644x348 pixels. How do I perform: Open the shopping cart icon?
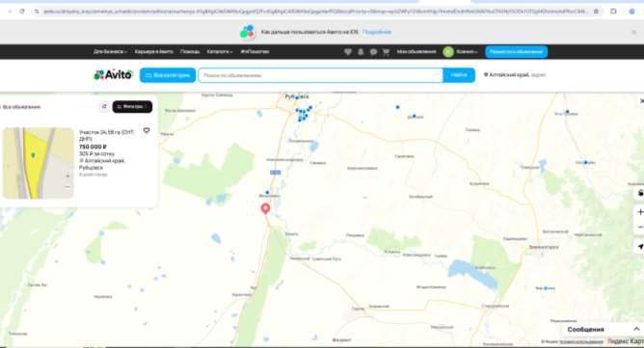(x=386, y=52)
